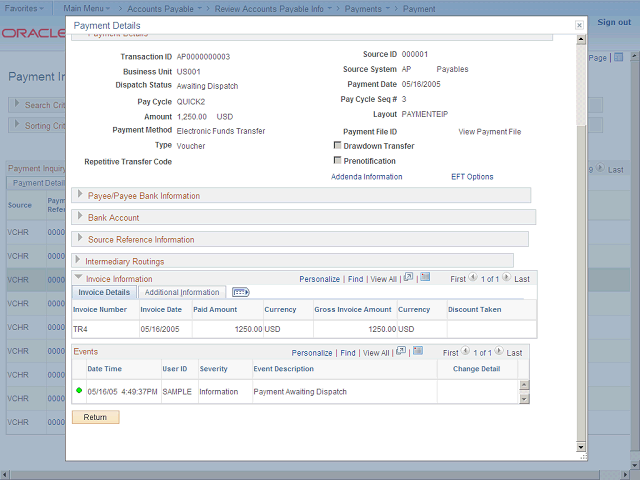This screenshot has width=640, height=480.
Task: Click next arrow beside Last in background page
Action: [x=600, y=167]
